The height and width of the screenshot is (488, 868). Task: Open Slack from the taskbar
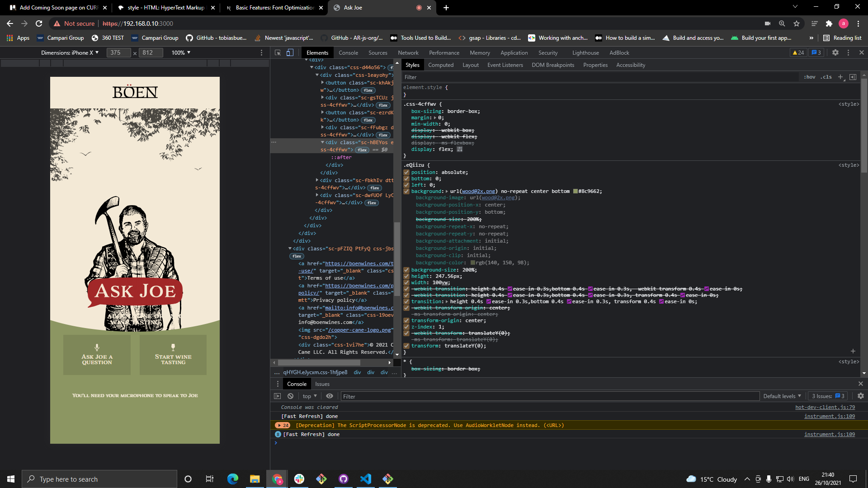(299, 479)
